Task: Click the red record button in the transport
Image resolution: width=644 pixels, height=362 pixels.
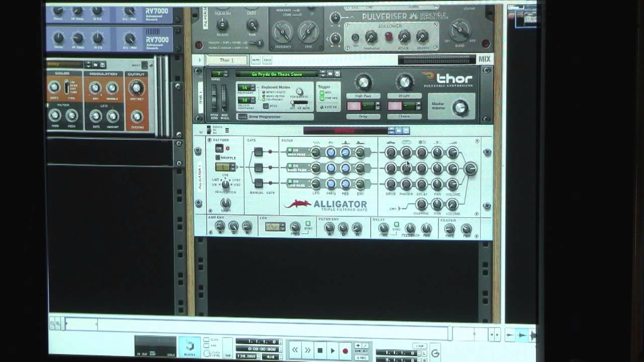Action: [x=345, y=351]
